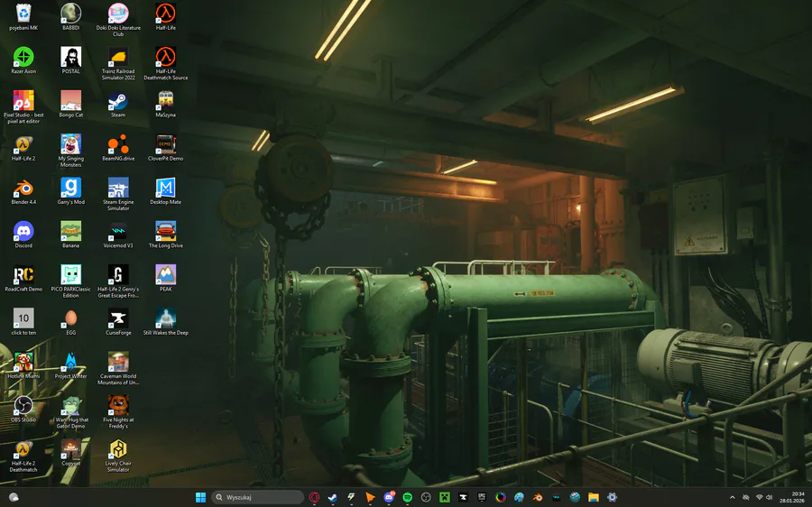
Task: Open Epic Games Launcher taskbar icon
Action: click(482, 497)
